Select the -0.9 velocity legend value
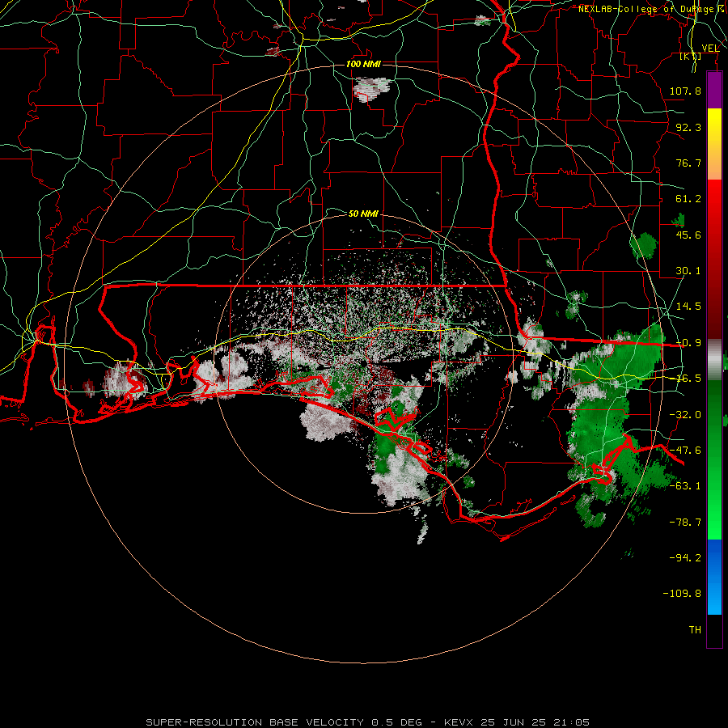This screenshot has width=728, height=728. 688,343
